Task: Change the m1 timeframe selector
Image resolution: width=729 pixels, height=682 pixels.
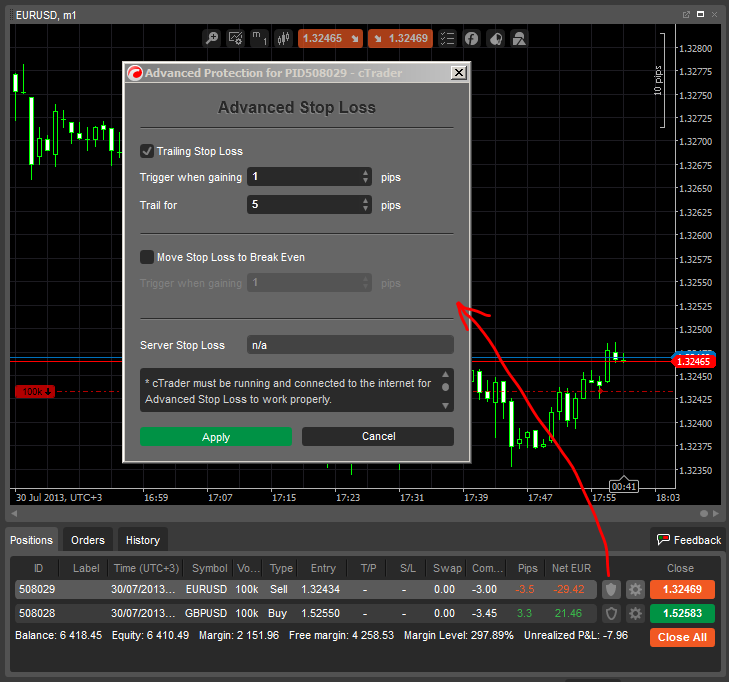Action: tap(259, 38)
